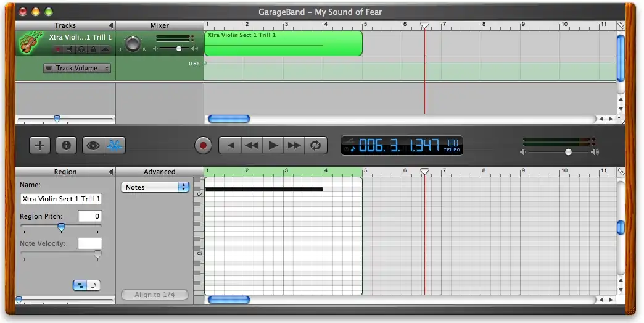Click the Align to 1/4 button
The height and width of the screenshot is (323, 644).
(x=154, y=295)
